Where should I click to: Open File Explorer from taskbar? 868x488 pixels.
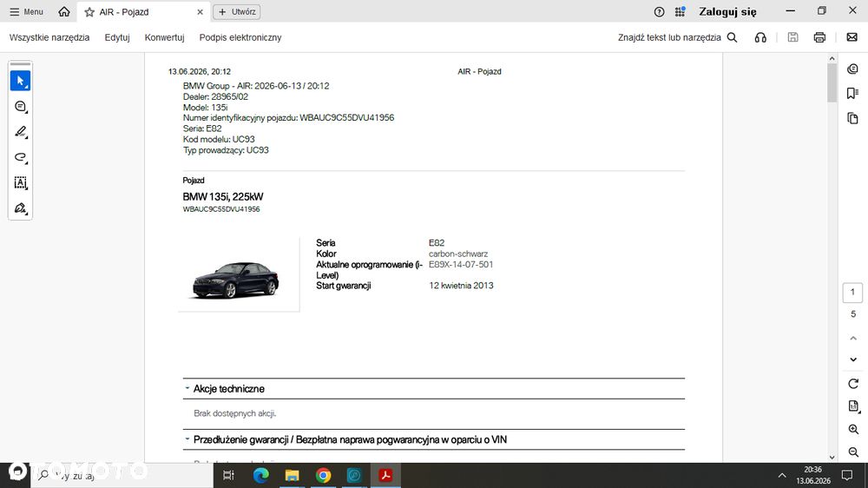pos(292,475)
